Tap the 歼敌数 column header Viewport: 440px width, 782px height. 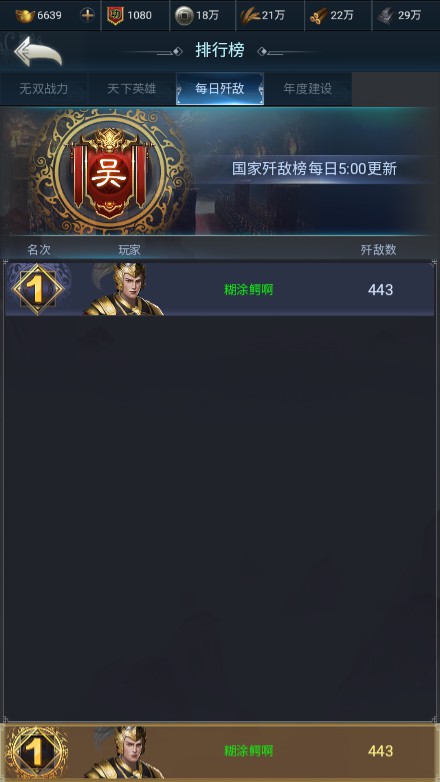(x=378, y=250)
